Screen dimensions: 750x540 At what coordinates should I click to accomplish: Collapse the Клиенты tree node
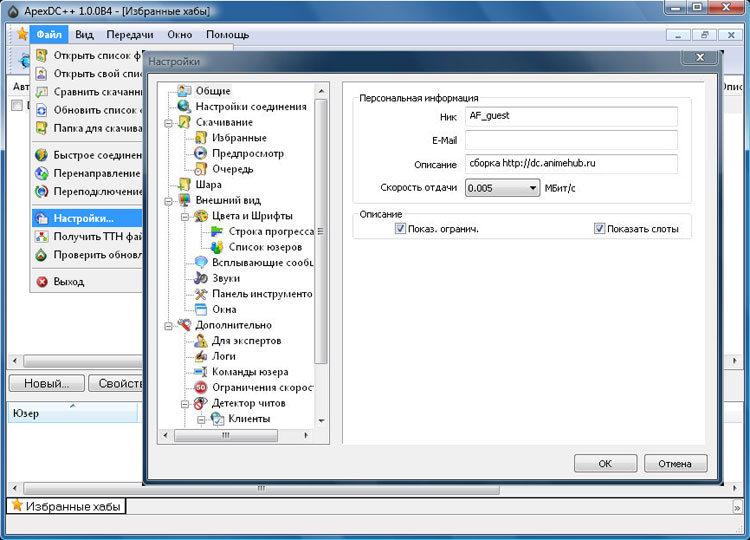coord(201,420)
